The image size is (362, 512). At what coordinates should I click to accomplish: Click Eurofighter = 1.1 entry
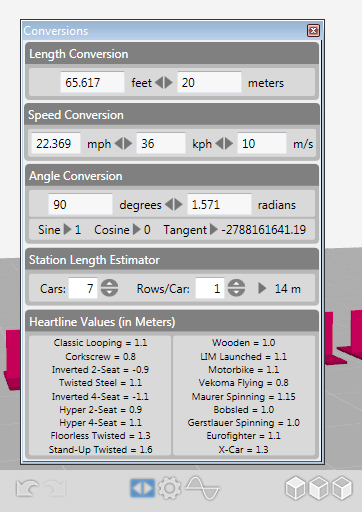tap(244, 436)
